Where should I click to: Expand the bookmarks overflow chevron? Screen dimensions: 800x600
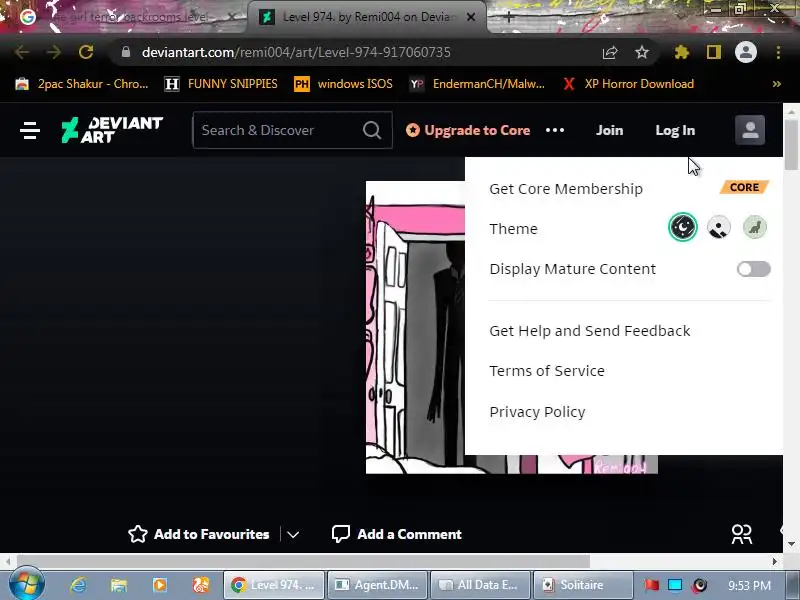[777, 84]
